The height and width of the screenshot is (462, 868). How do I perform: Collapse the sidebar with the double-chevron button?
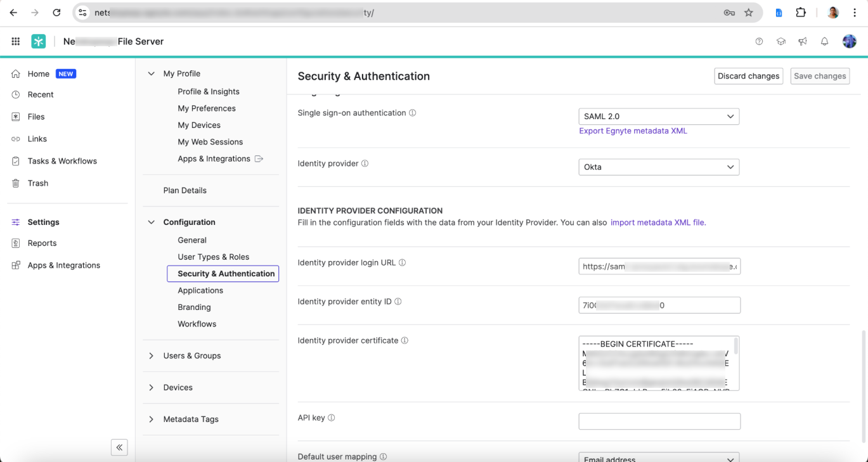pyautogui.click(x=119, y=447)
